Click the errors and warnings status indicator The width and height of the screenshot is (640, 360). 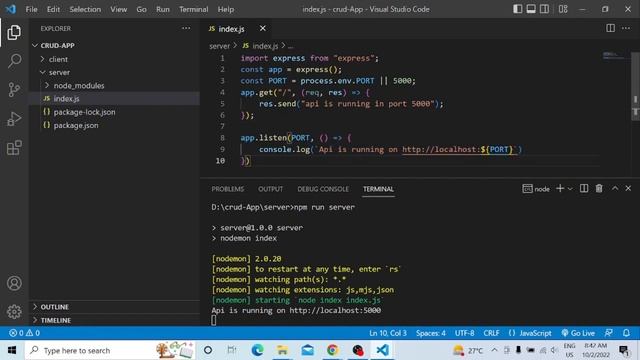point(24,333)
